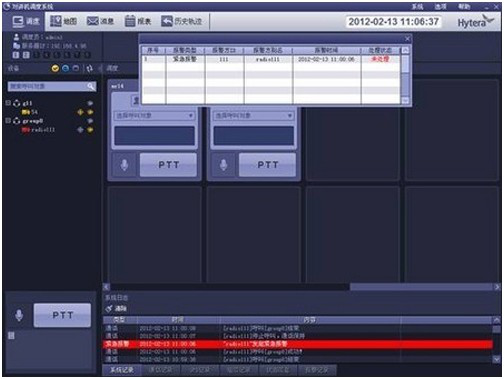Open the 消息 message view
Viewport: 504px width, 379px height.
click(100, 21)
